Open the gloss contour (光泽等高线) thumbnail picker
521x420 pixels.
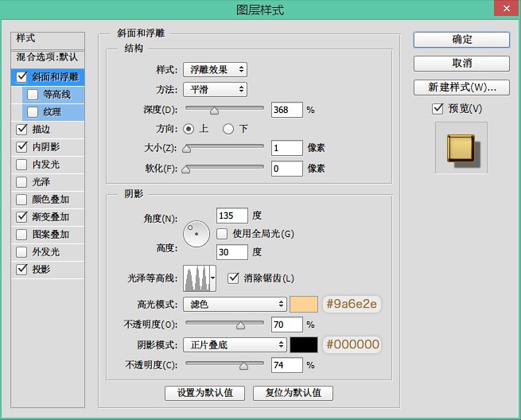pos(196,278)
